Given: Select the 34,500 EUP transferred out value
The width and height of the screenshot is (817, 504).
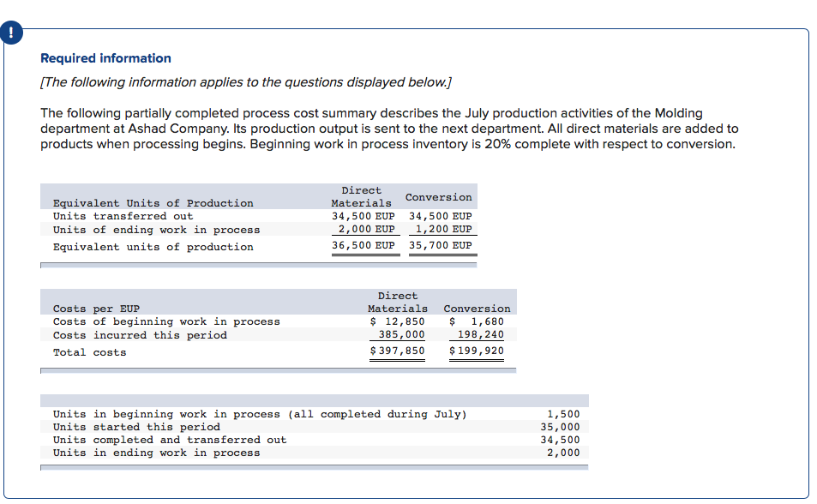Looking at the screenshot, I should (365, 216).
